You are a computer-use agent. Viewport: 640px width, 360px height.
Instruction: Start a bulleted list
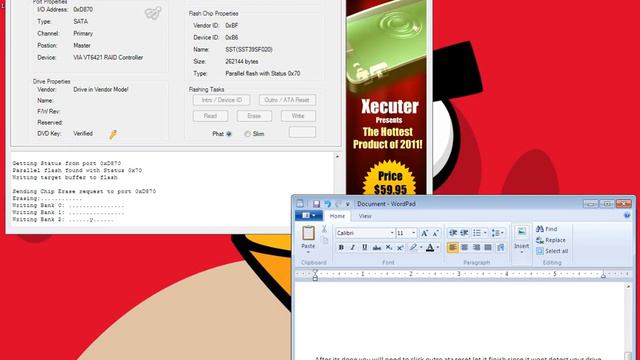pyautogui.click(x=477, y=233)
